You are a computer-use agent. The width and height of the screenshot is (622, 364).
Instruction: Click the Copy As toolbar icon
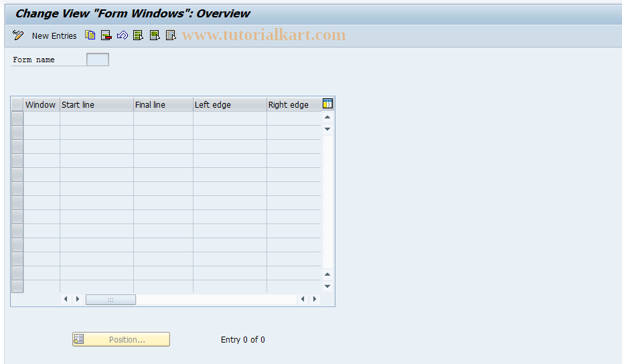click(x=90, y=35)
